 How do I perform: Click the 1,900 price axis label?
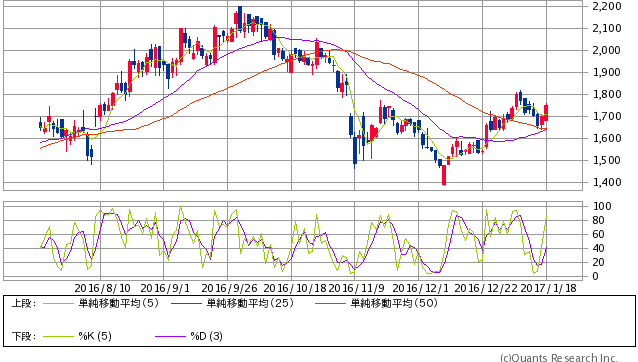(607, 72)
